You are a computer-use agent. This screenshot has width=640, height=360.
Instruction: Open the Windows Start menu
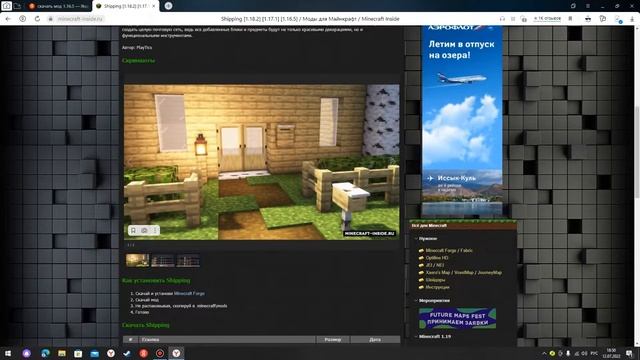coord(8,353)
